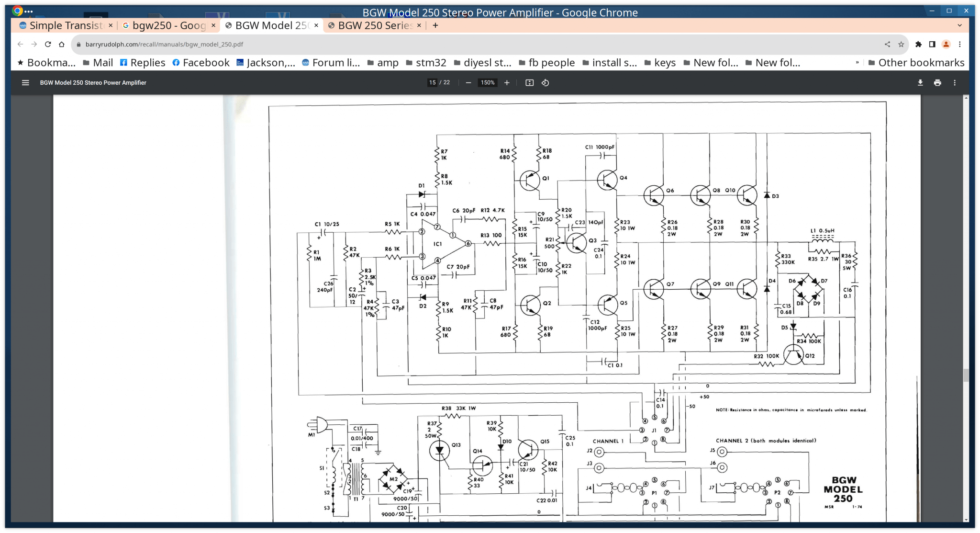Open the Replies bookmark
The height and width of the screenshot is (533, 980).
(143, 63)
